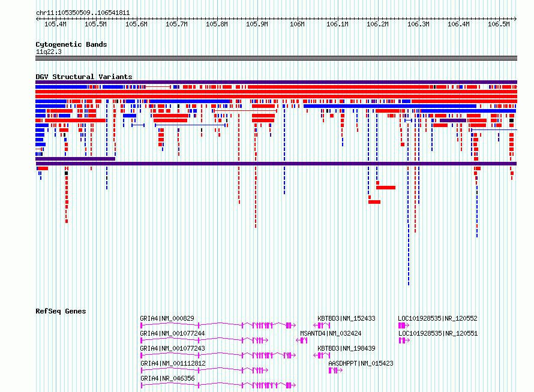Open the KBTBD3|NM_198439 gene label
This screenshot has height=392, width=534.
(346, 348)
